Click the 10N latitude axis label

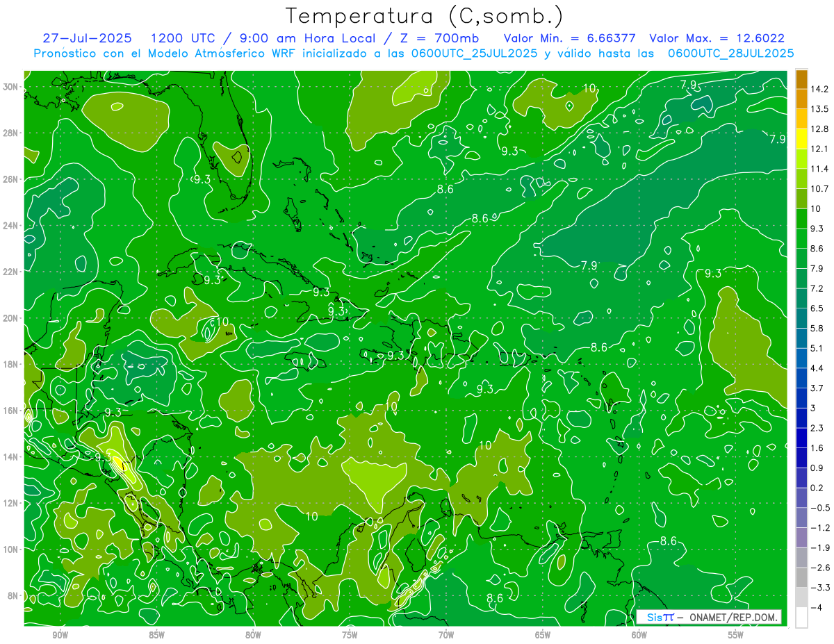click(10, 550)
